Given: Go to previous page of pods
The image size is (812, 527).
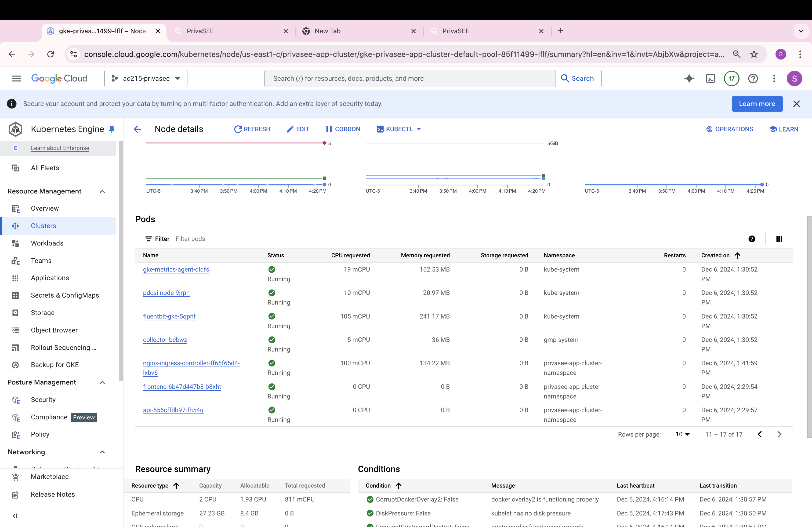Looking at the screenshot, I should [760, 434].
